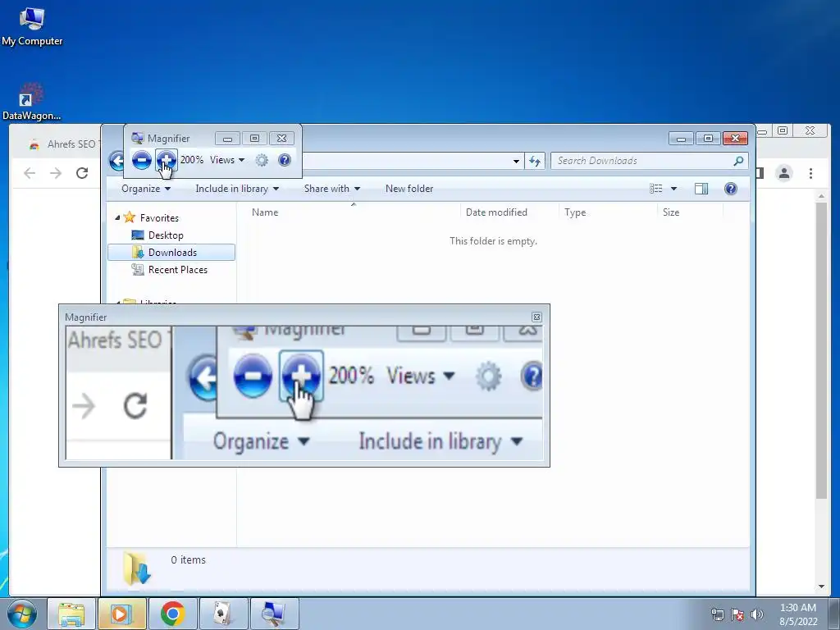
Task: Open the DataWagon desktop shortcut
Action: click(x=32, y=102)
